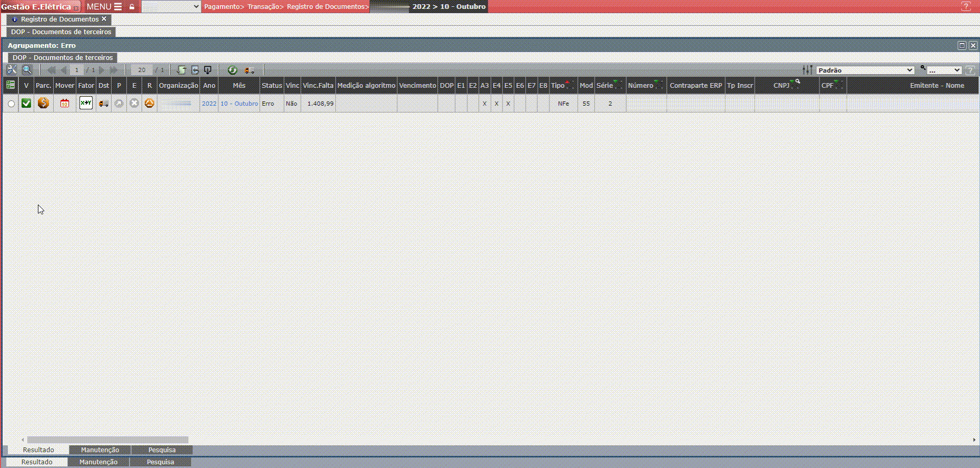Screen dimensions: 980x468
Task: Click the X→Y Fator icon in row
Action: pos(86,103)
